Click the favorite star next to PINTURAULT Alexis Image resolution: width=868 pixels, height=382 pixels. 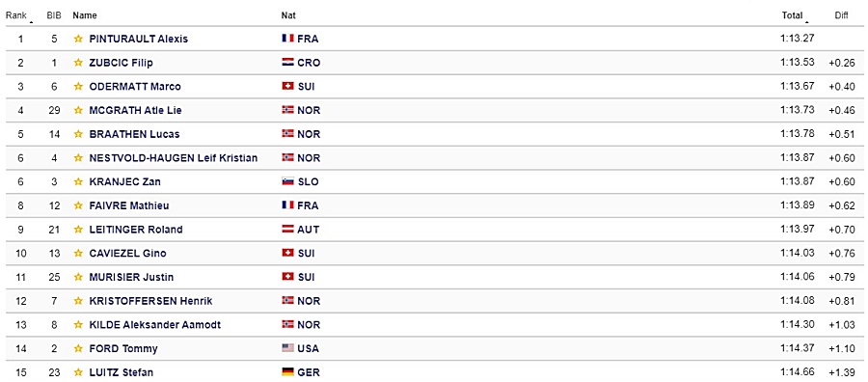point(78,39)
